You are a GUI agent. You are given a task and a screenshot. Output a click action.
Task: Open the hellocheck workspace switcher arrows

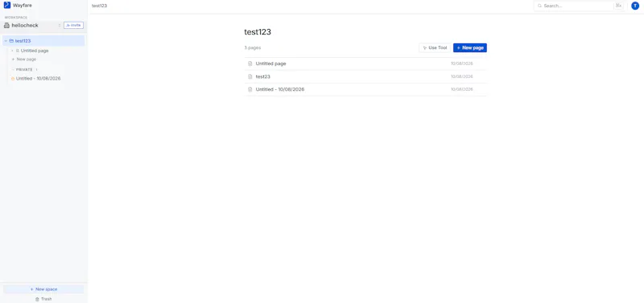[59, 26]
